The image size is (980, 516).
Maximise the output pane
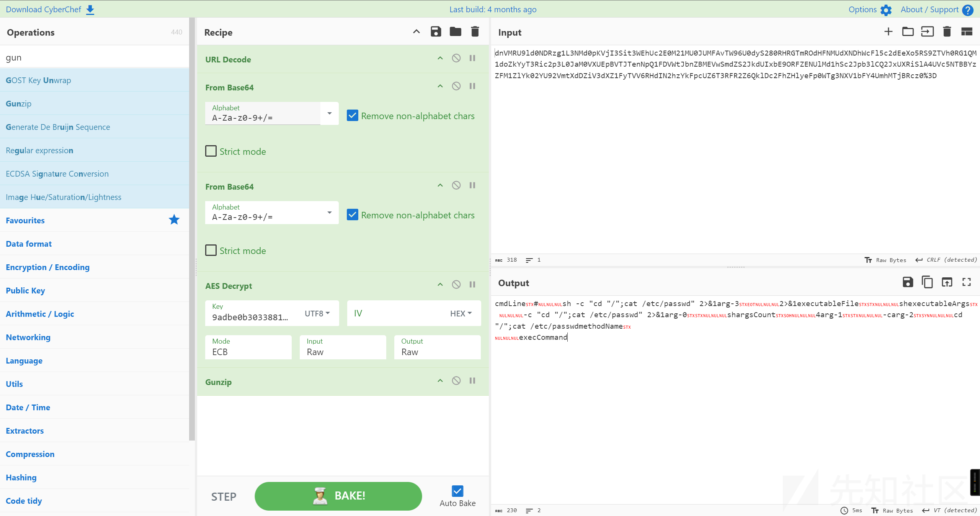point(967,282)
